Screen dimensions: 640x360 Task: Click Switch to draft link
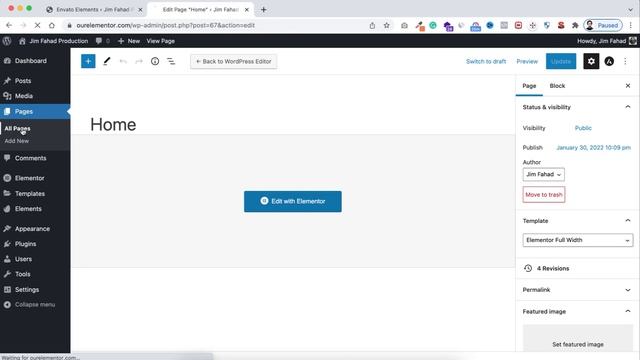click(x=486, y=61)
